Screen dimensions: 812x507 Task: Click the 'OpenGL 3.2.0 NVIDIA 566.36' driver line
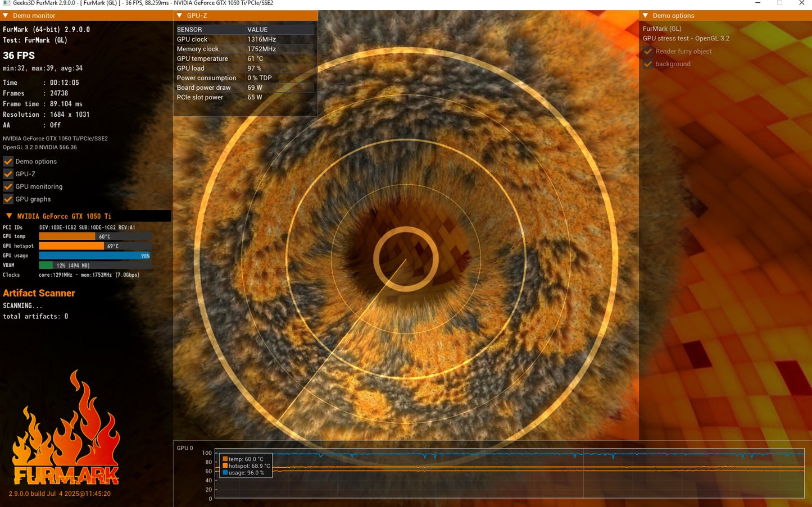point(40,148)
